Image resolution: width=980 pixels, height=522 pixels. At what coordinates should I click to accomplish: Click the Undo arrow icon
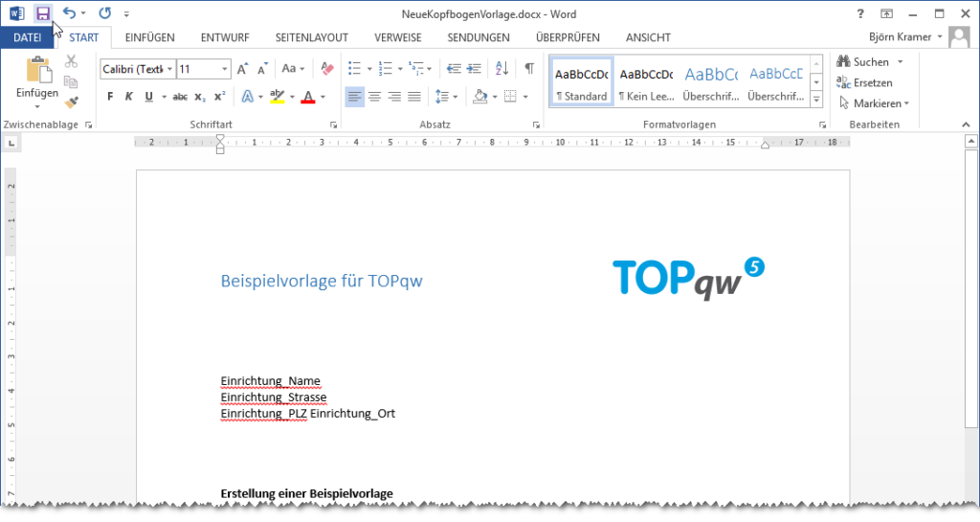(69, 13)
